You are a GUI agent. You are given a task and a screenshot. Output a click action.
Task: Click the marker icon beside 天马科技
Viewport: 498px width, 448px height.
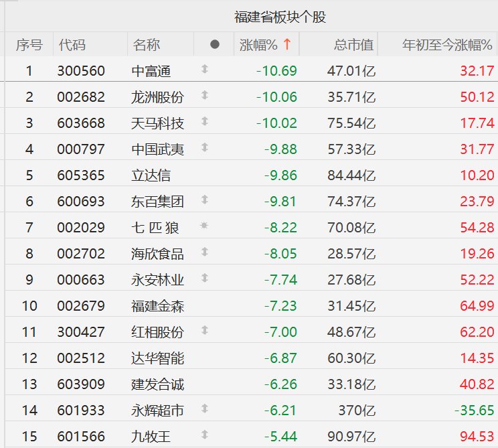click(205, 121)
